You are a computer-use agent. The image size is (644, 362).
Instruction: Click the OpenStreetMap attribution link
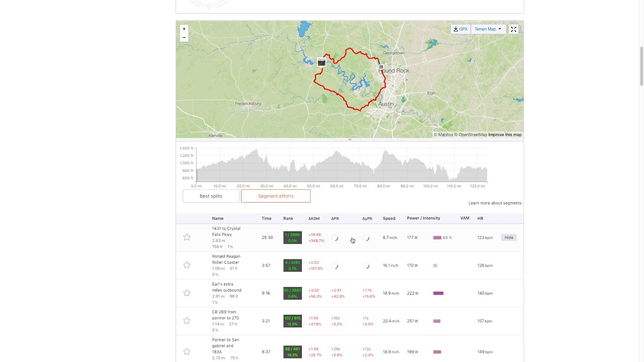[x=471, y=135]
